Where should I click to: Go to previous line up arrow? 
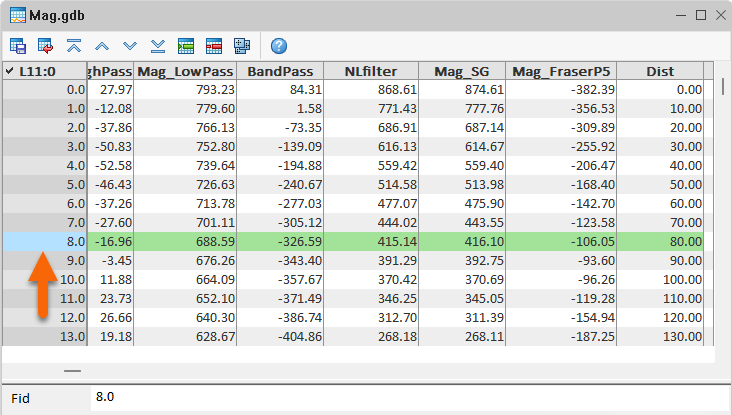pos(102,46)
